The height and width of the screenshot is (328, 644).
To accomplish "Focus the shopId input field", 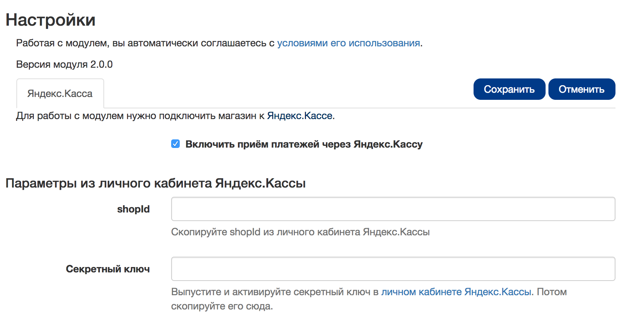I will click(x=393, y=209).
